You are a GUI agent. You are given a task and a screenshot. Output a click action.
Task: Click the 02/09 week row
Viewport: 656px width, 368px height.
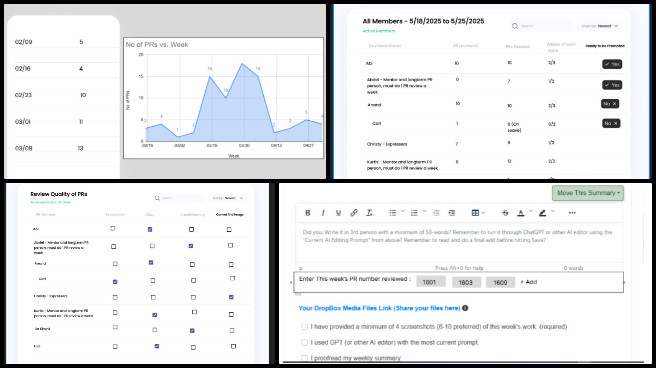pos(64,42)
